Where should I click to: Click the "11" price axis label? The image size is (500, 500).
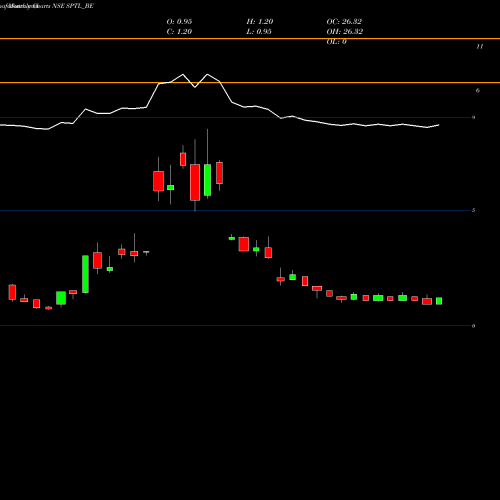click(x=480, y=46)
